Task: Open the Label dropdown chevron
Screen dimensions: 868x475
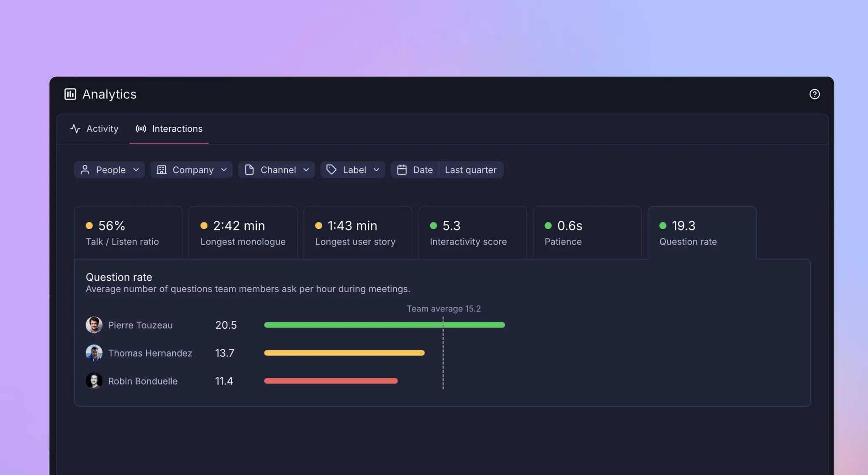Action: pyautogui.click(x=376, y=170)
